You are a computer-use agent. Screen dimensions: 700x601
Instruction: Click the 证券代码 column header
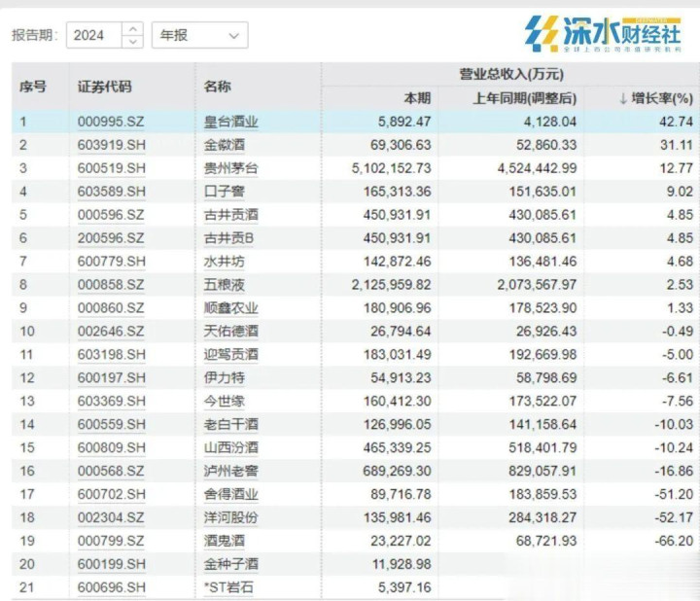click(x=104, y=87)
